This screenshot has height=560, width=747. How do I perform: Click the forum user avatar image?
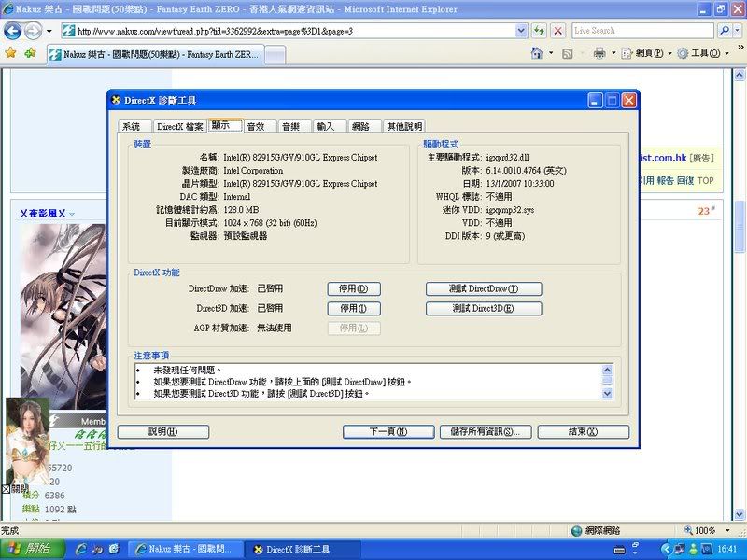tap(63, 316)
